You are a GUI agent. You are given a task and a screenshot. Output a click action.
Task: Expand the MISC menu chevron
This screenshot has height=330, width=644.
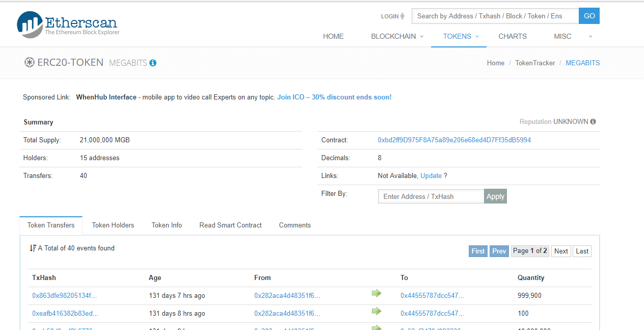(590, 36)
